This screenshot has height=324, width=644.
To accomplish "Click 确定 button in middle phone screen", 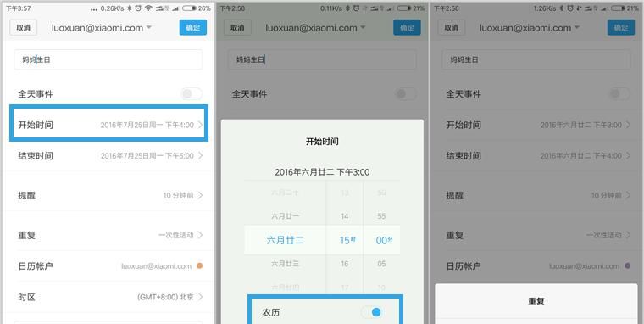I will (407, 27).
